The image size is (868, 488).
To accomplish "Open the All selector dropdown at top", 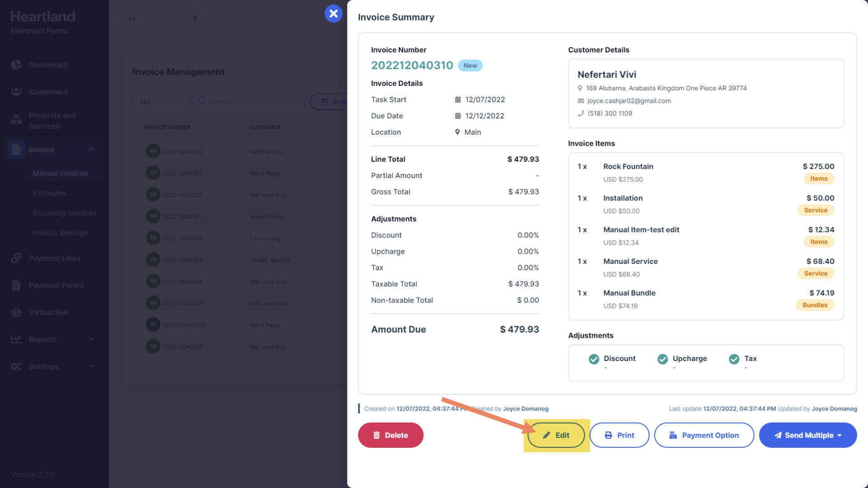I will (162, 19).
